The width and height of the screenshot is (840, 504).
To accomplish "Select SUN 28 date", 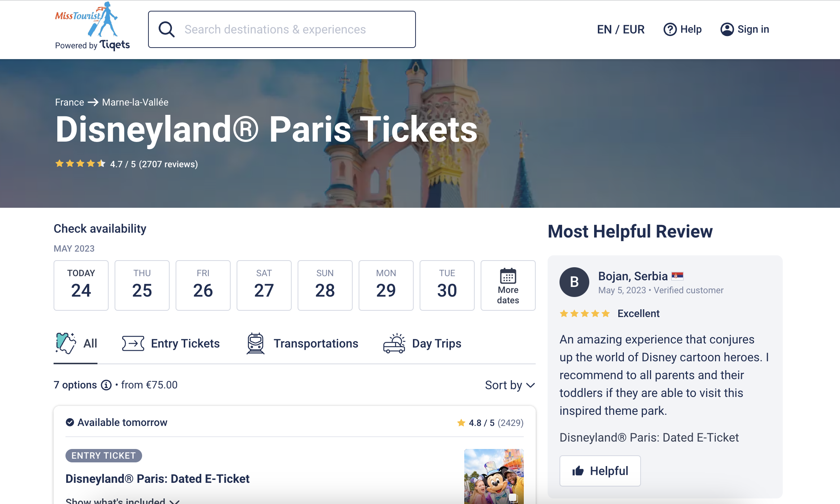I will (325, 285).
